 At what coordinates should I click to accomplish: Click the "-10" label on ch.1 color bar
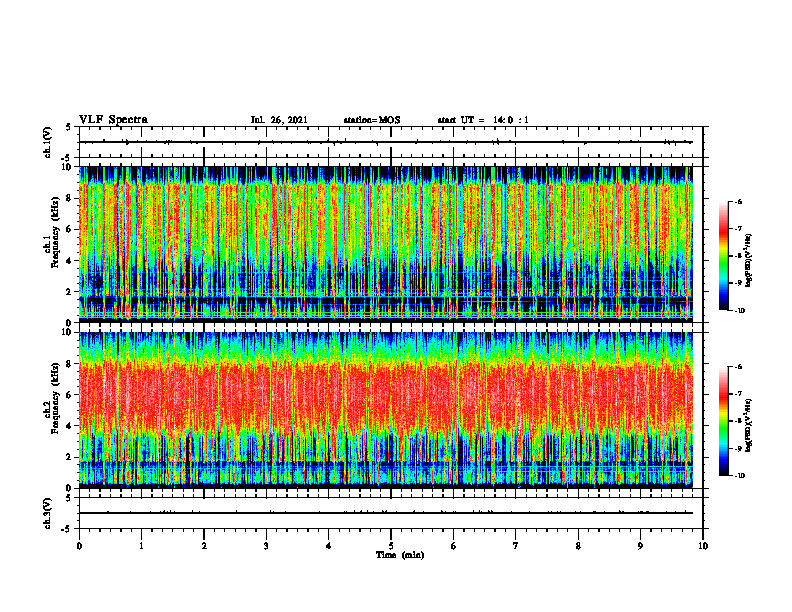coord(740,311)
